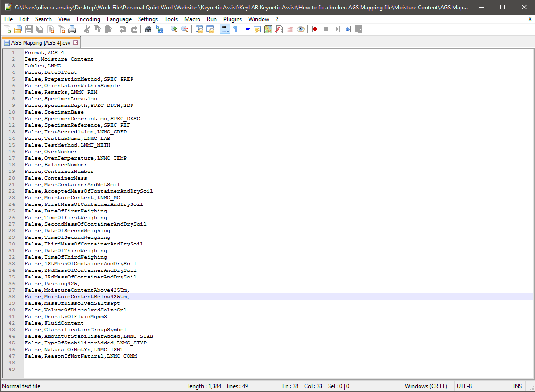The image size is (535, 392).
Task: Toggle Word wrap in the toolbar
Action: 225,29
